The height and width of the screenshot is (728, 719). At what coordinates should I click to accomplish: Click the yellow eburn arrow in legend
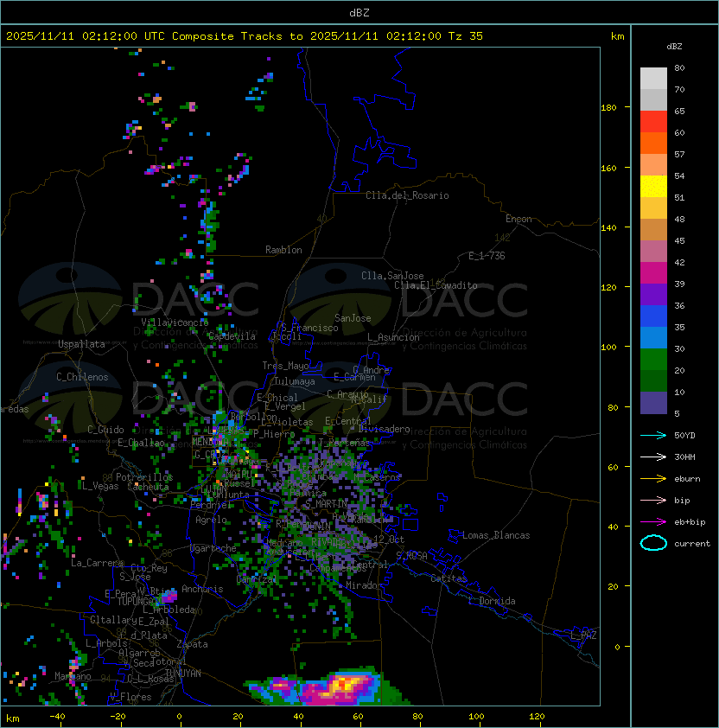coord(653,479)
